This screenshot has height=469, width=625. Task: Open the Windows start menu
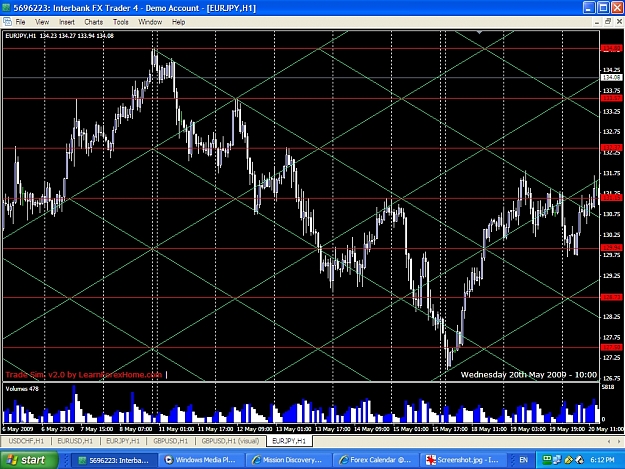point(29,460)
